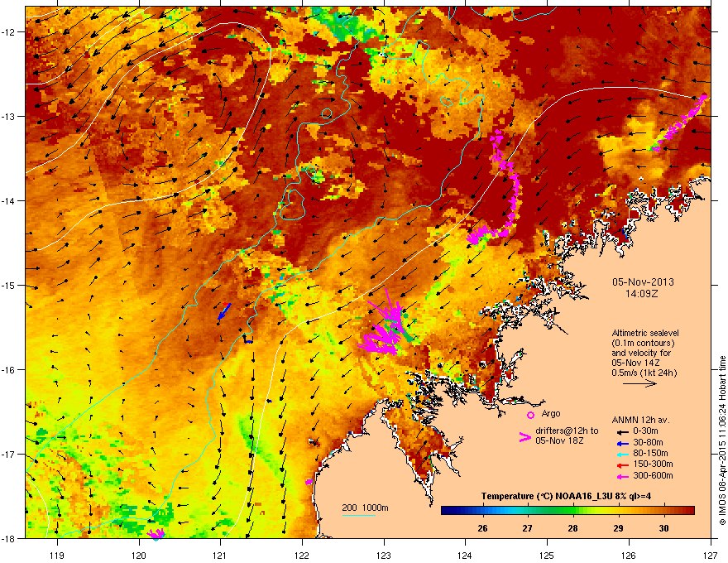Click the '80-150m' depth label
The width and height of the screenshot is (728, 563).
[650, 454]
